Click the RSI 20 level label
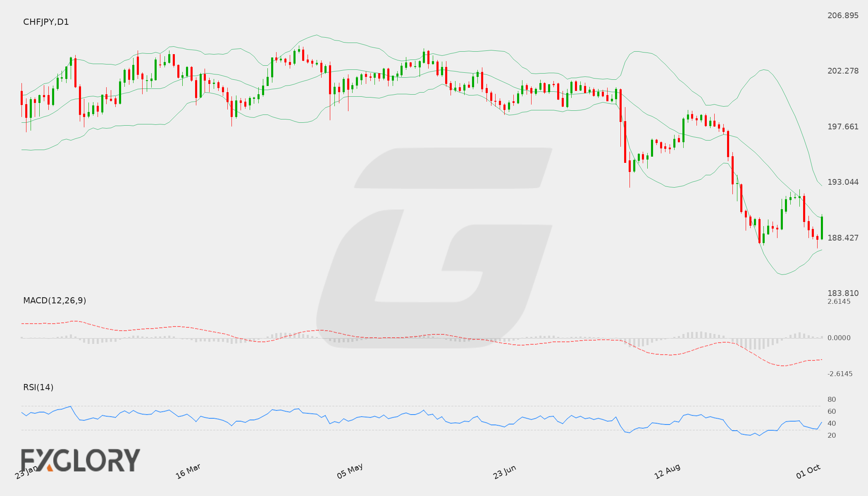 point(832,435)
